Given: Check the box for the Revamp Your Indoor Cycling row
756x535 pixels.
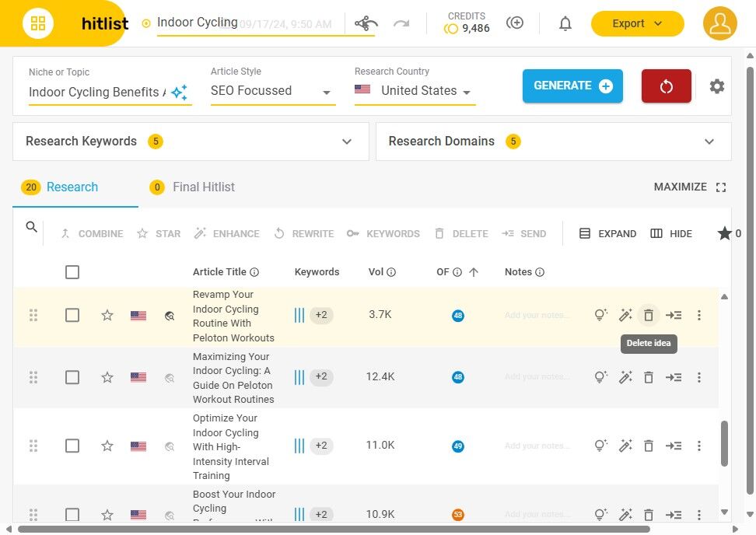Looking at the screenshot, I should coord(72,315).
